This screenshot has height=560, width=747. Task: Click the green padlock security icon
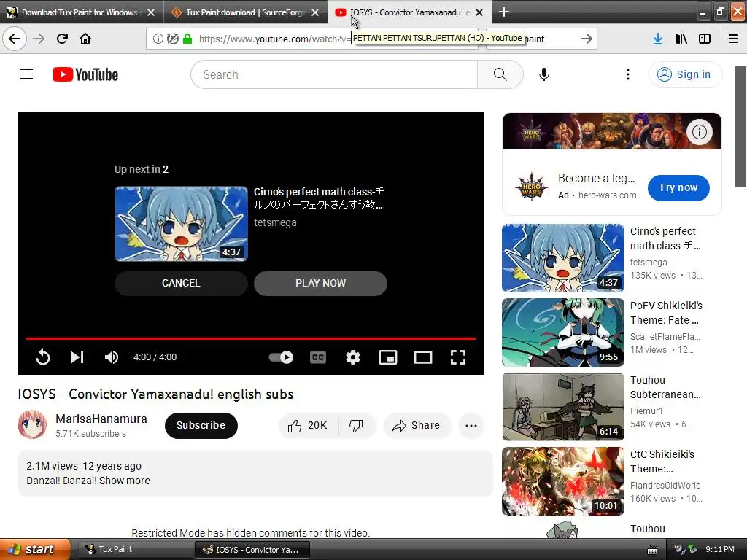coord(187,39)
